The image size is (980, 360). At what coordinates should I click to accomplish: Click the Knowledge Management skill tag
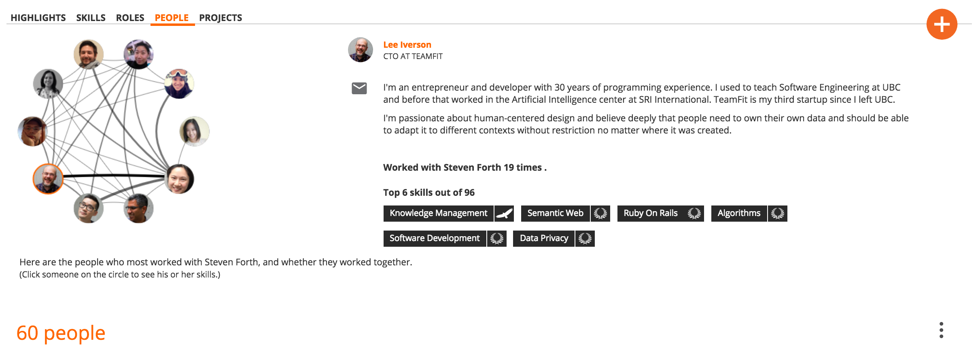[438, 214]
